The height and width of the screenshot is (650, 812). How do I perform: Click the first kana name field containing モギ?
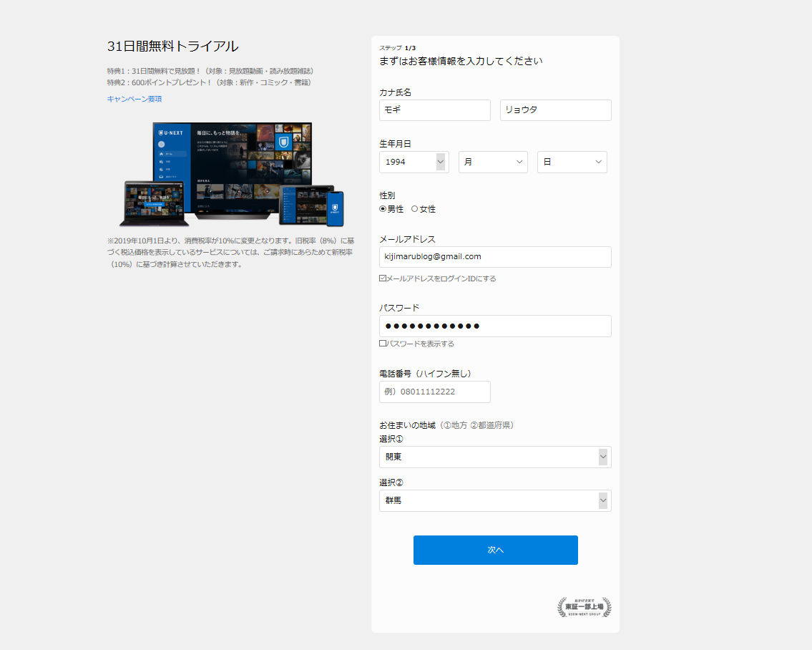pos(434,110)
